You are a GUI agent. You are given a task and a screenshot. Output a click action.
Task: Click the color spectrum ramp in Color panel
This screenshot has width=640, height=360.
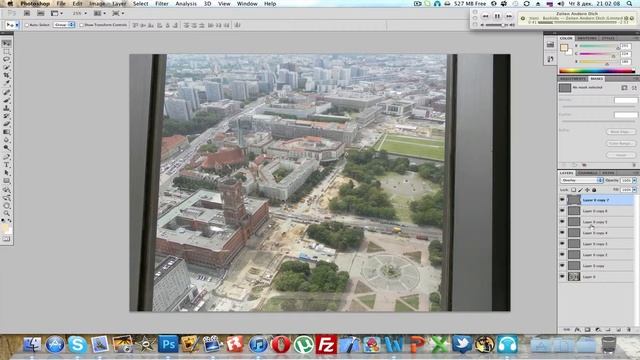[x=597, y=71]
